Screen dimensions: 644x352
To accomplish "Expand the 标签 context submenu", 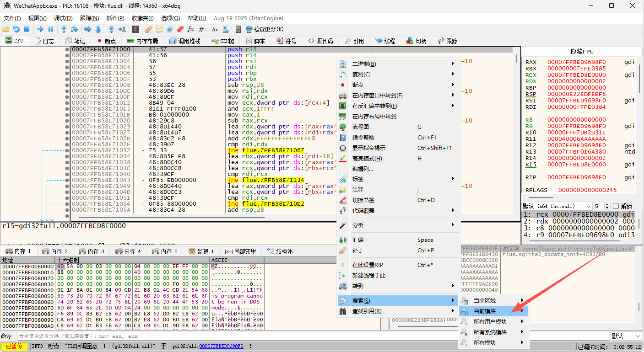I will coord(398,179).
